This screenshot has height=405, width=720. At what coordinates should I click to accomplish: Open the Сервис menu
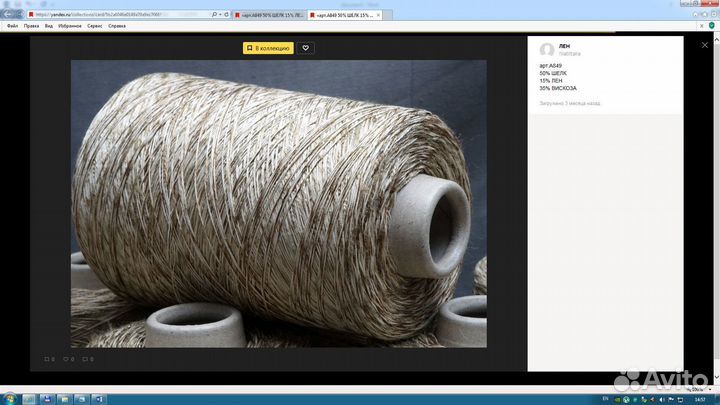point(95,26)
